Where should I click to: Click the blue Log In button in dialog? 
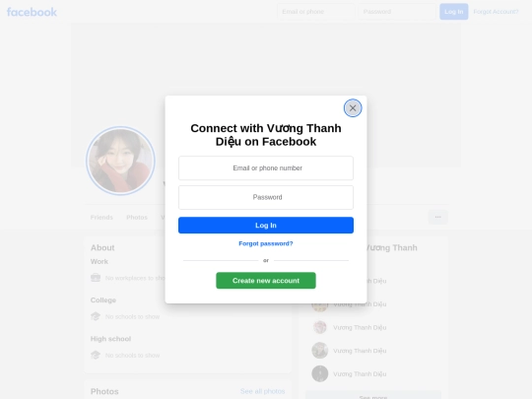pos(266,226)
